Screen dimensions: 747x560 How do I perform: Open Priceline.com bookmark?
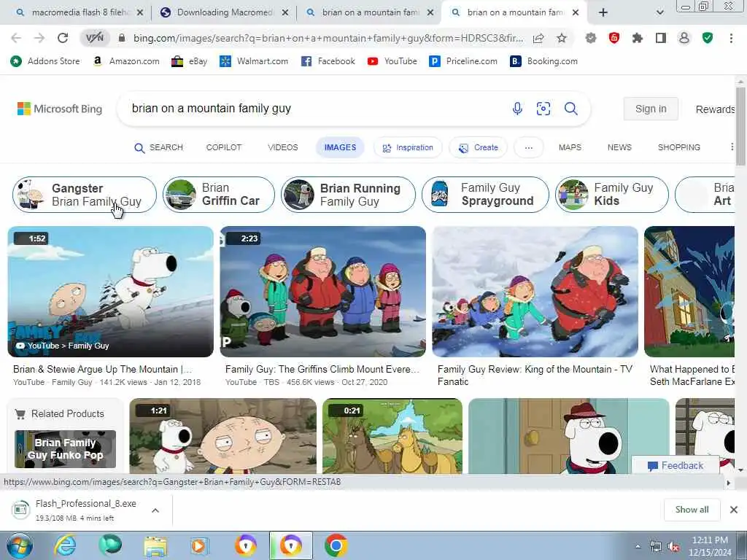coord(463,61)
